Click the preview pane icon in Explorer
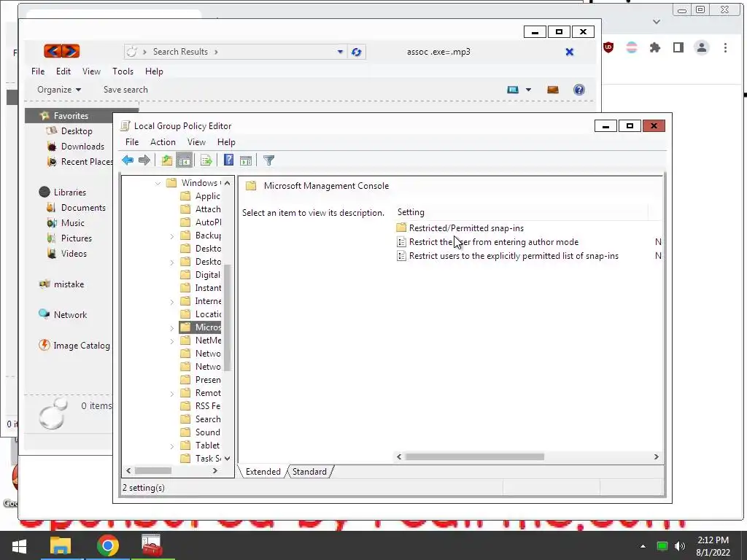Screen dimensions: 747x560 (553, 90)
